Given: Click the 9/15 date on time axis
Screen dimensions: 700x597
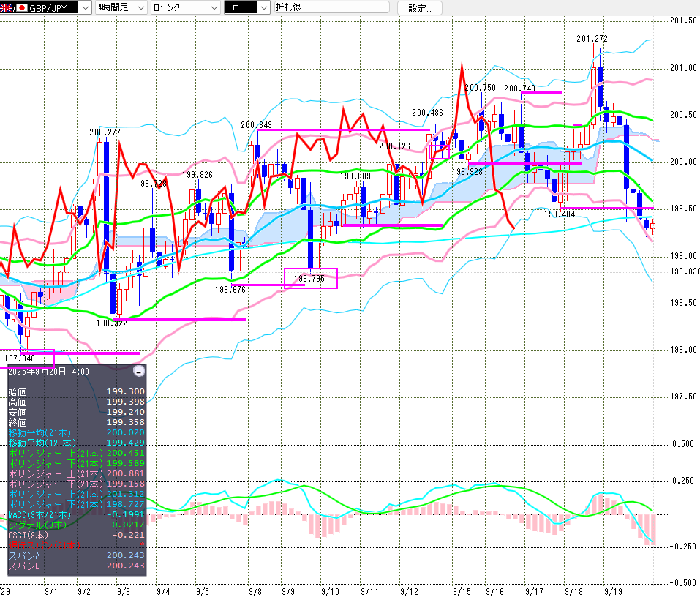Looking at the screenshot, I should [462, 590].
